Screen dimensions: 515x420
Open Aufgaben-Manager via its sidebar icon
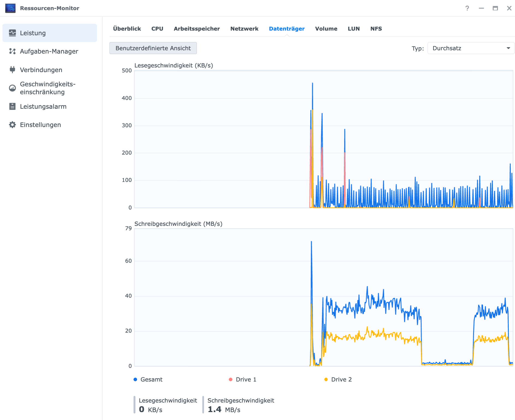pyautogui.click(x=12, y=51)
